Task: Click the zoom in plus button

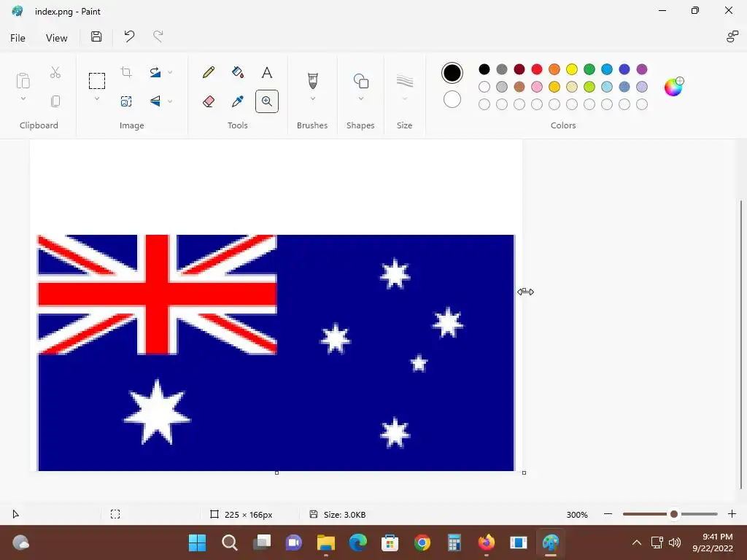Action: (x=732, y=514)
